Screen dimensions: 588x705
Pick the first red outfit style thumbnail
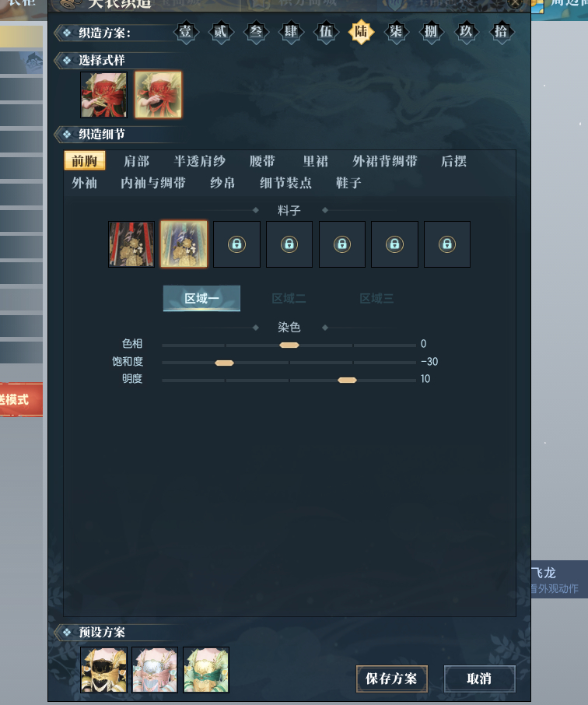click(x=104, y=95)
